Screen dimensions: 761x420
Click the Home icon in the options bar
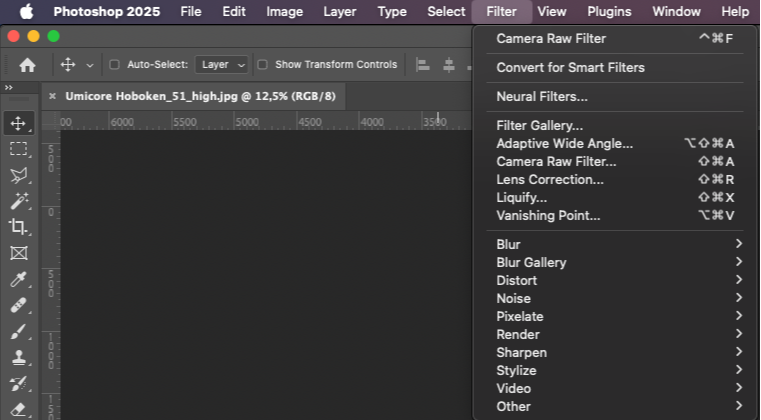pos(28,65)
